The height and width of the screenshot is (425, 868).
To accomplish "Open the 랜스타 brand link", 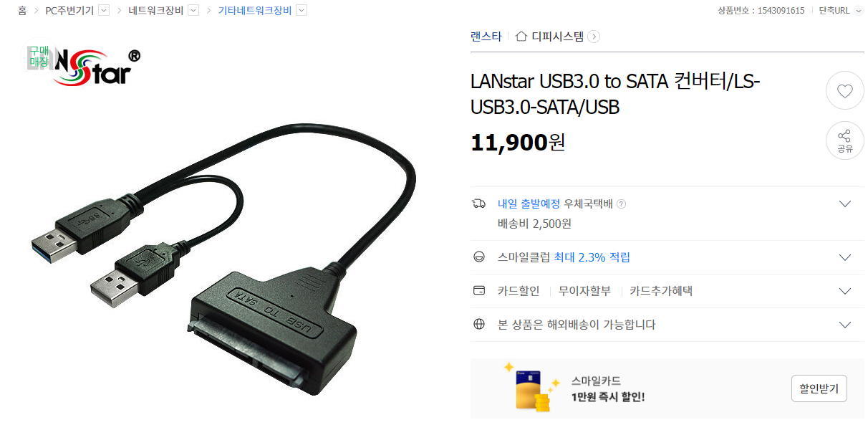I will [486, 37].
